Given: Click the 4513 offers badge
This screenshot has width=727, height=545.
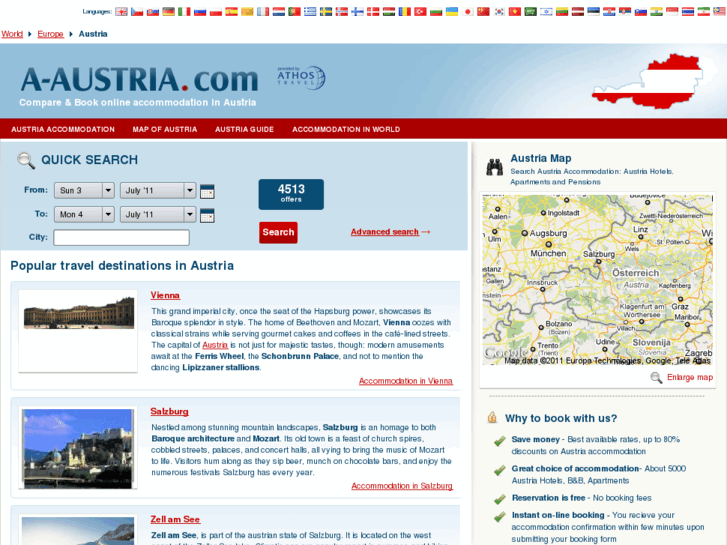Looking at the screenshot, I should (x=291, y=194).
